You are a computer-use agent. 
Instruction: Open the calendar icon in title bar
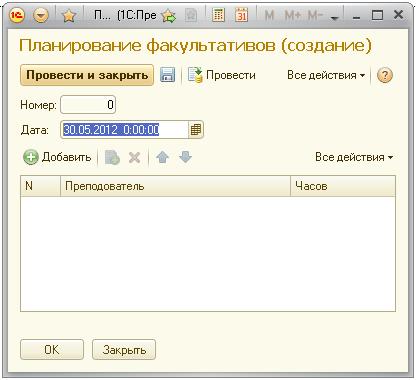[x=241, y=15]
